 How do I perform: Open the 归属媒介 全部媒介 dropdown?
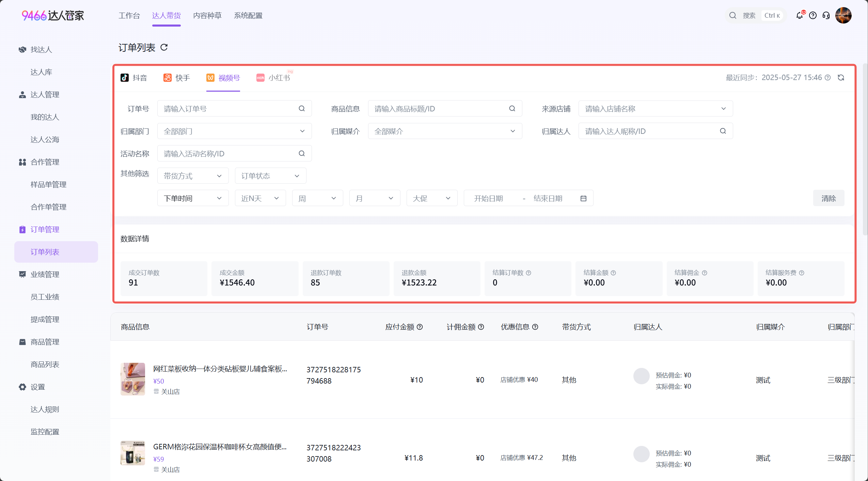click(x=445, y=131)
